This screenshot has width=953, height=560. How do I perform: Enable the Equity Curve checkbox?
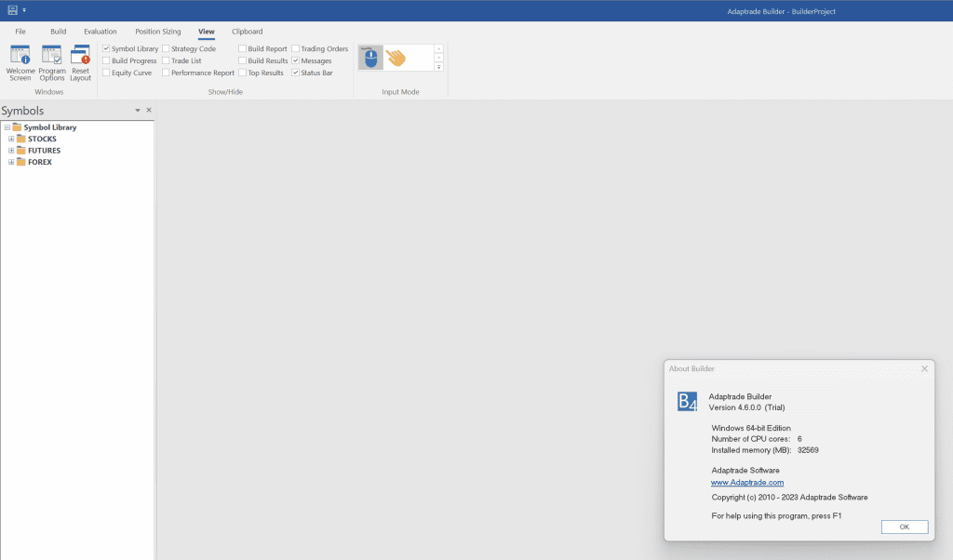(x=106, y=73)
